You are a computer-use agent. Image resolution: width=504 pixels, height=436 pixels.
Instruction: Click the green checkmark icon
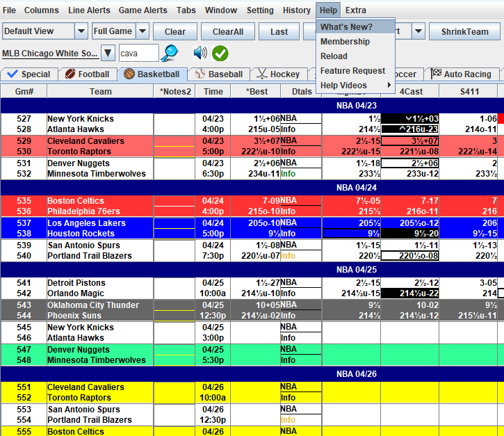(x=220, y=54)
